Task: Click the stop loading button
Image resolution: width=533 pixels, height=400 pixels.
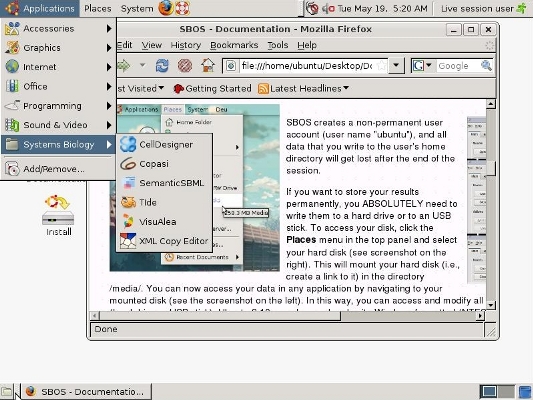Action: [185, 65]
